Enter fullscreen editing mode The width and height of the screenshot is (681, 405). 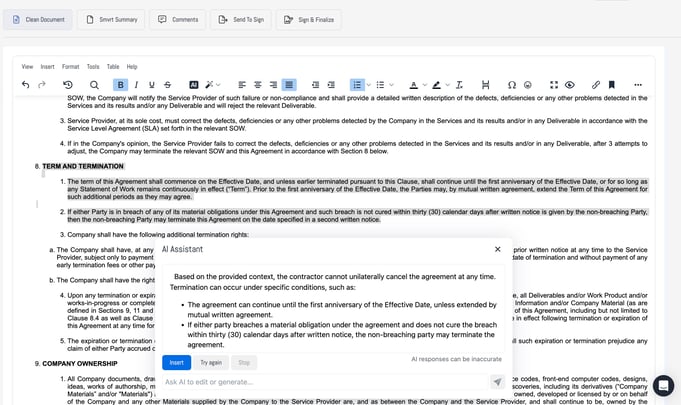(x=554, y=85)
